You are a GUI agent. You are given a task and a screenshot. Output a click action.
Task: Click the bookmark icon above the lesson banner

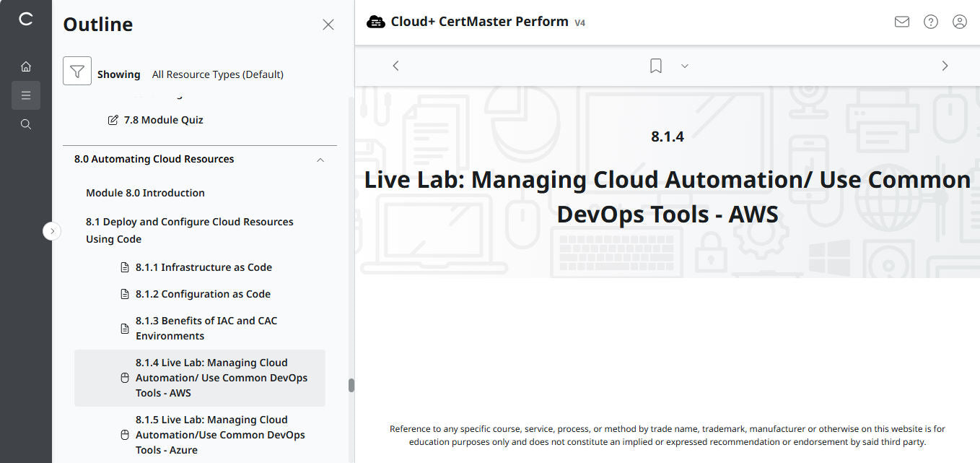[x=655, y=66]
